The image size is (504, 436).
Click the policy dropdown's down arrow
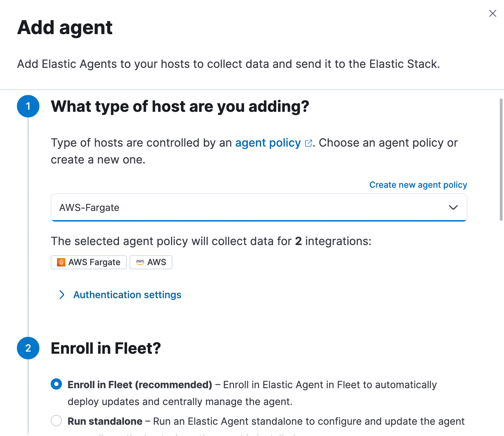[453, 207]
